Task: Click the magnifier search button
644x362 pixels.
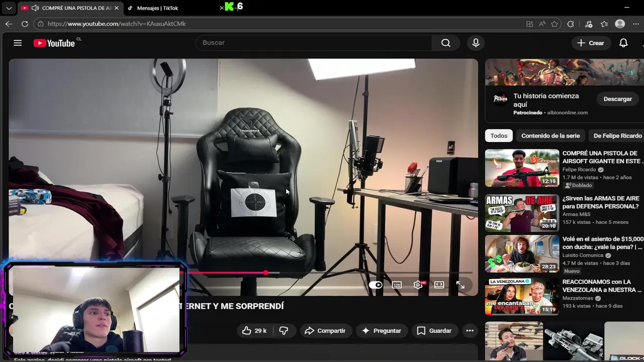Action: (446, 43)
